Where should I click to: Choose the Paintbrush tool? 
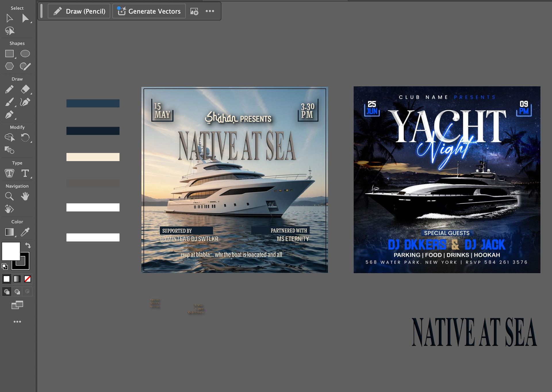(9, 102)
